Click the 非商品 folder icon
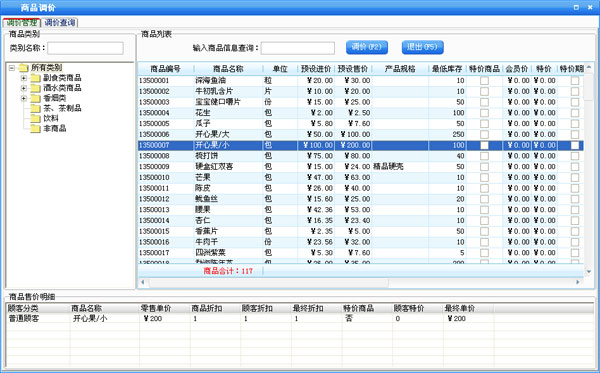The height and width of the screenshot is (373, 600). tap(36, 129)
